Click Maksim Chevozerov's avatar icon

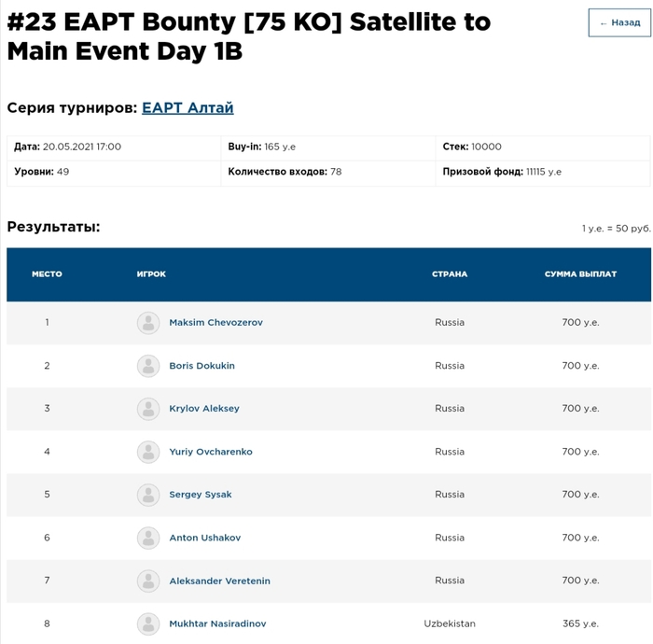point(148,323)
